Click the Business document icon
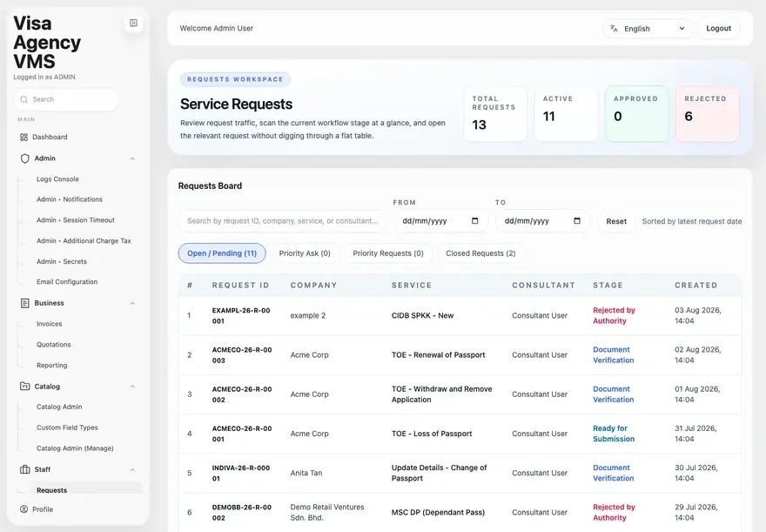766x532 pixels. coord(25,303)
